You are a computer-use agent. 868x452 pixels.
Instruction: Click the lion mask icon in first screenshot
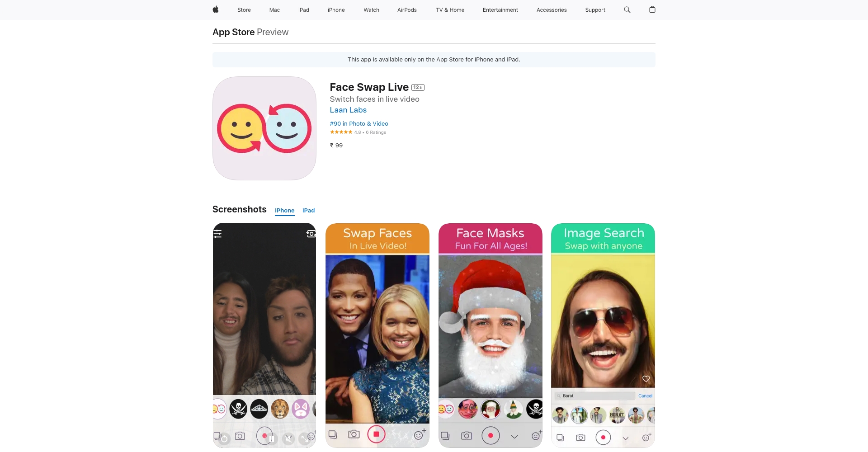[280, 409]
